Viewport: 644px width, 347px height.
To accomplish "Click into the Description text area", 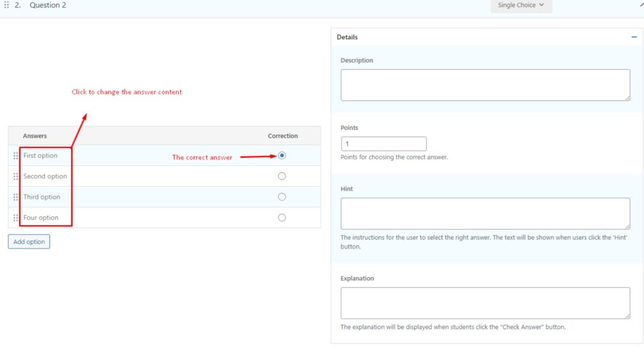I will tap(485, 85).
